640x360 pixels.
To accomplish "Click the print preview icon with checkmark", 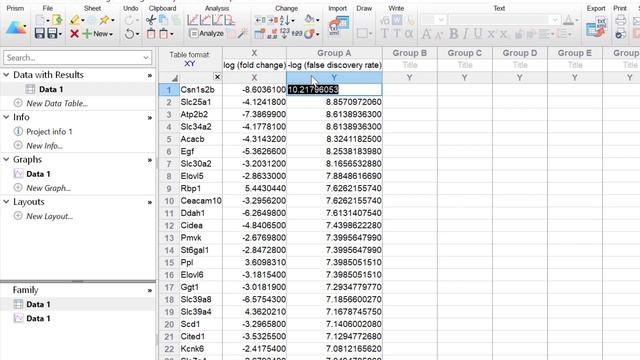I will pos(620,34).
